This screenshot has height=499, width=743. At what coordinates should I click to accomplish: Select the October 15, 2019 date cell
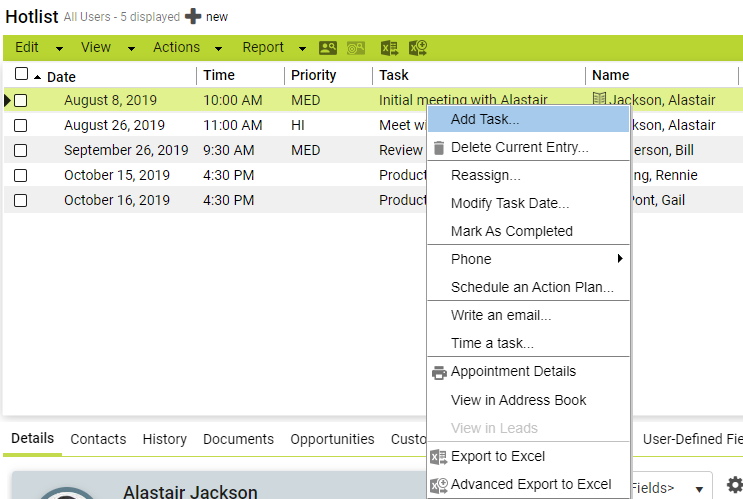117,175
